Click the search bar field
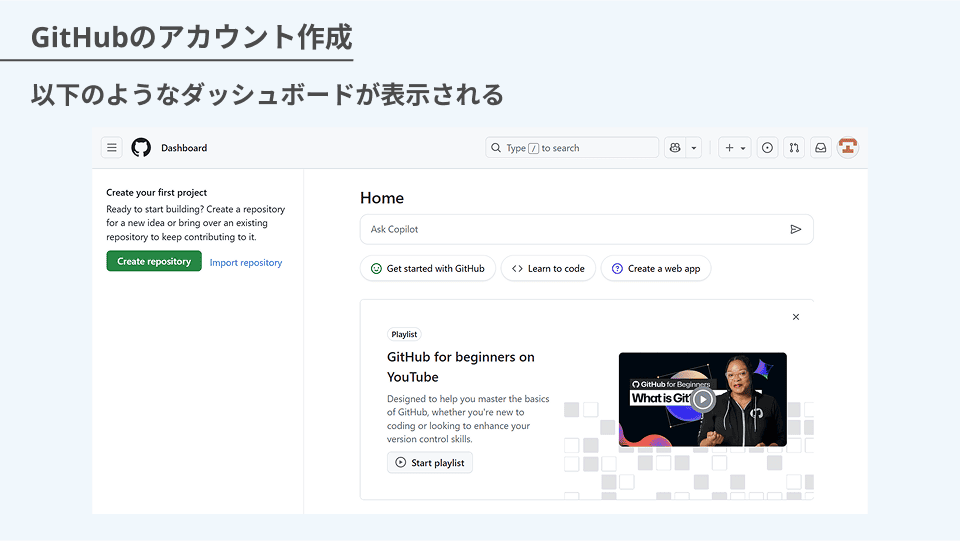Image resolution: width=960 pixels, height=541 pixels. coord(572,147)
